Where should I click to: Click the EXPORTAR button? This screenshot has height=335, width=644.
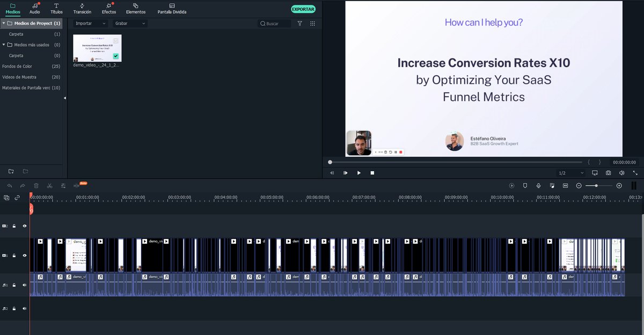coord(303,9)
